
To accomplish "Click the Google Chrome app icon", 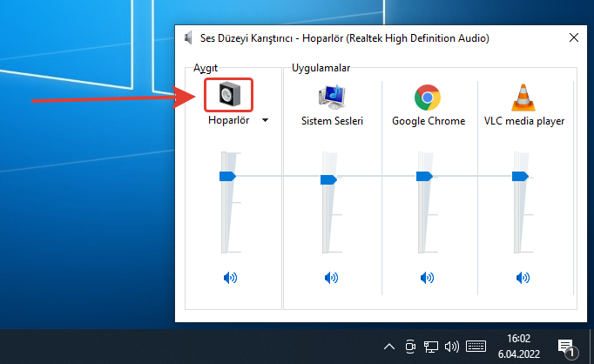I will click(x=427, y=97).
